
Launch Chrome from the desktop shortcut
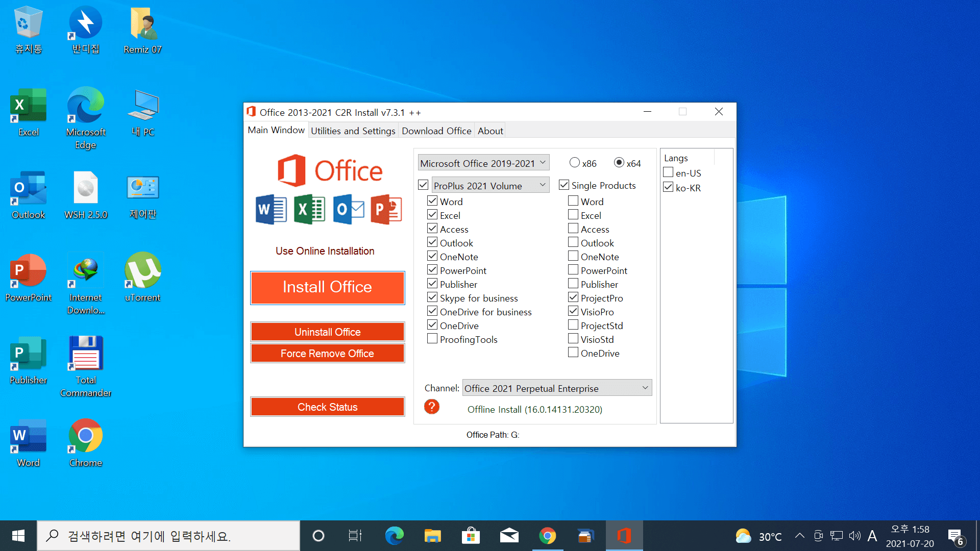(86, 443)
